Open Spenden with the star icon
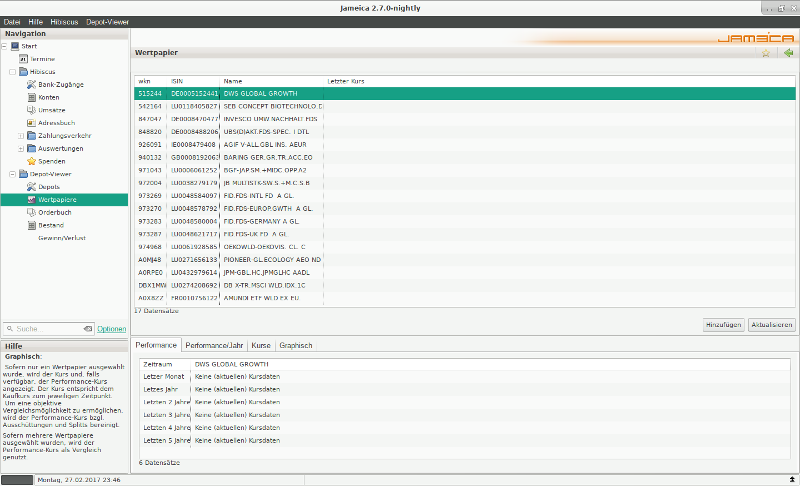This screenshot has width=800, height=486. (x=51, y=161)
